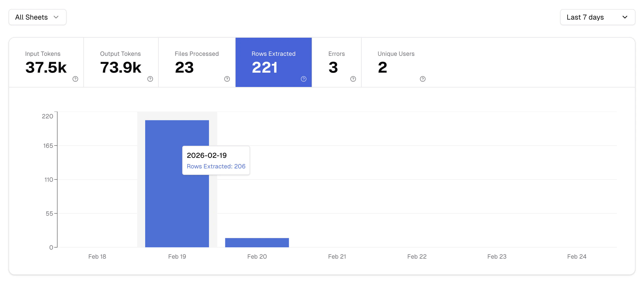The image size is (644, 284).
Task: Click the Errors help icon
Action: [x=353, y=79]
